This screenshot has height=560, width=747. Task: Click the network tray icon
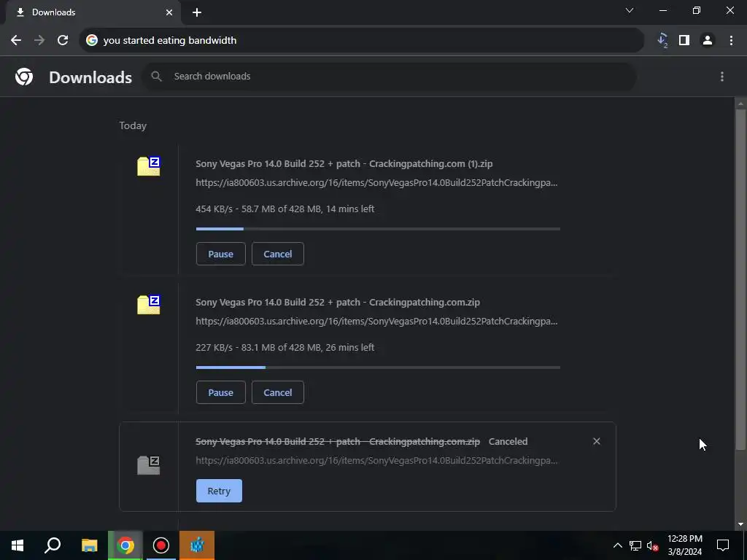[635, 545]
